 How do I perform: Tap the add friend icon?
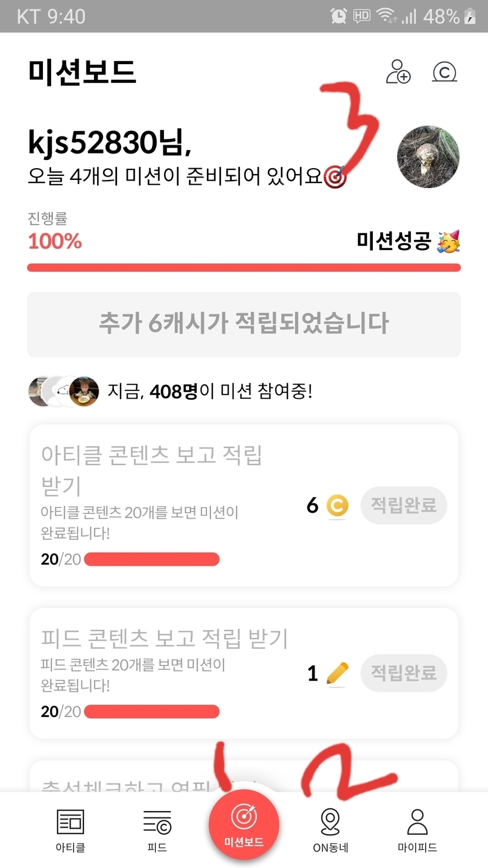[x=398, y=72]
